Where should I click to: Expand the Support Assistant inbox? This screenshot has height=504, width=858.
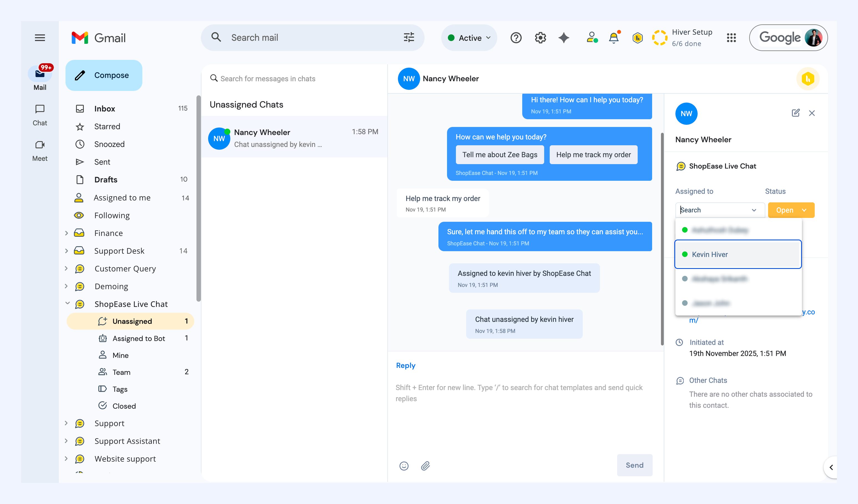tap(66, 441)
